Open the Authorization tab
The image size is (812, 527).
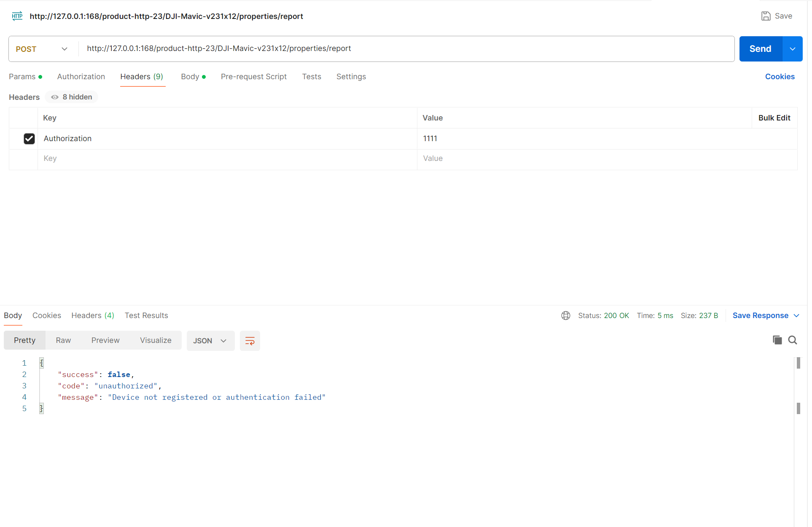point(81,77)
